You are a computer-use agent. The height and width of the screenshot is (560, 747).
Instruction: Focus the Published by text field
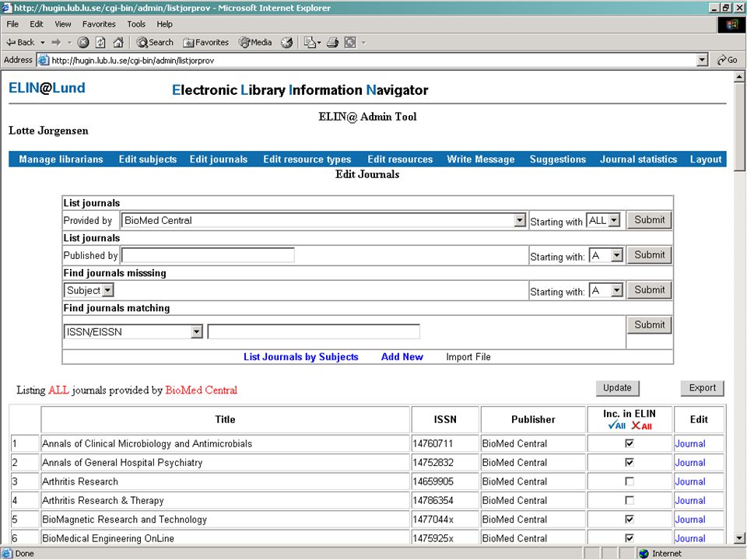pos(208,255)
